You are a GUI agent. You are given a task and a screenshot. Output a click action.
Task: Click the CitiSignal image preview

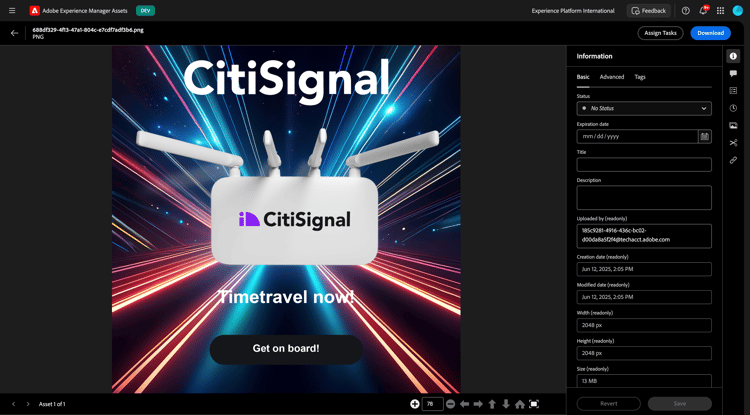(286, 219)
